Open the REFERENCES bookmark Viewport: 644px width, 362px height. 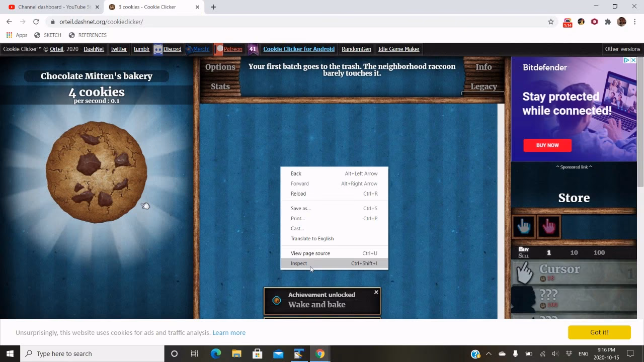coord(88,35)
